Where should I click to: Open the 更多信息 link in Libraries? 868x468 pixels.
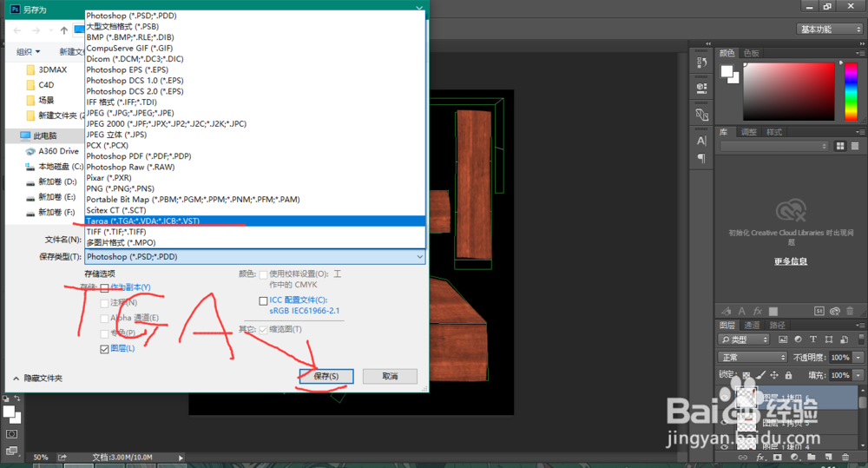pyautogui.click(x=791, y=261)
